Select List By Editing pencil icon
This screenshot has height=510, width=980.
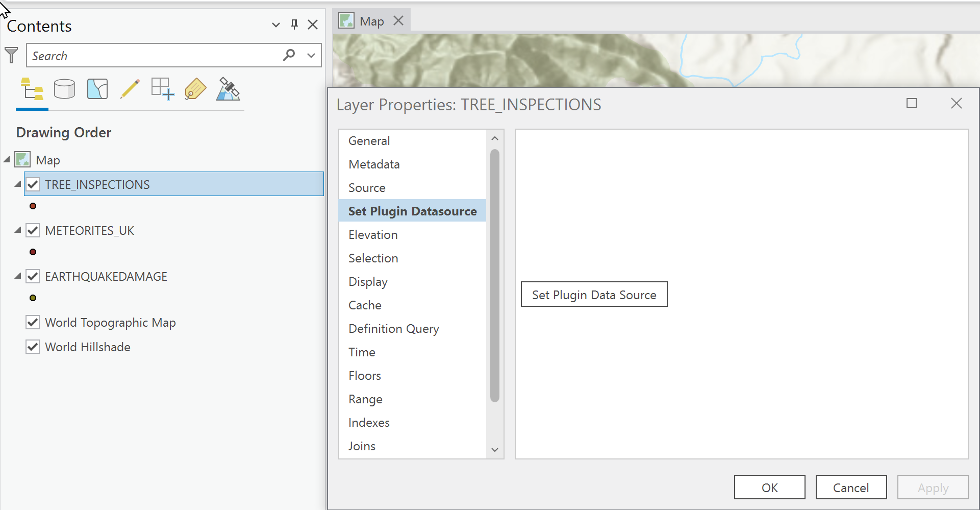coord(130,88)
